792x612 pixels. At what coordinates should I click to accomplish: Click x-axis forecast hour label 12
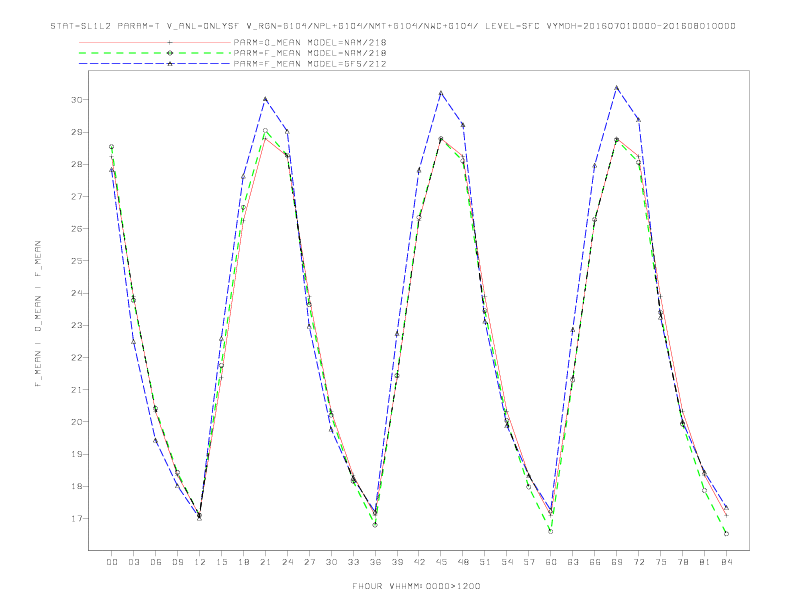[200, 562]
